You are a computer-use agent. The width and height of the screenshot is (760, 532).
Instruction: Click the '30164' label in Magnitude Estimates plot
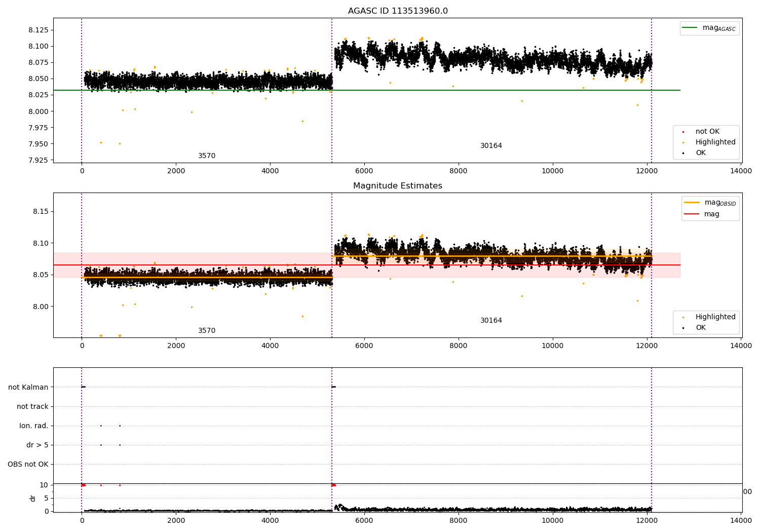491,321
